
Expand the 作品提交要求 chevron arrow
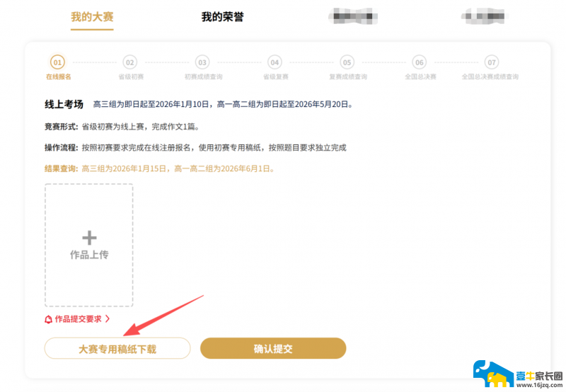108,318
